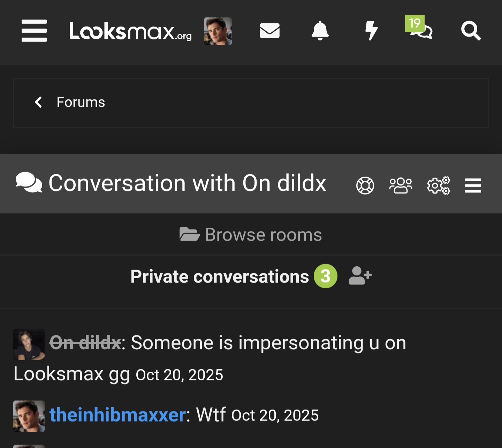Select the Private conversations tab
This screenshot has height=448, width=502.
click(x=219, y=276)
